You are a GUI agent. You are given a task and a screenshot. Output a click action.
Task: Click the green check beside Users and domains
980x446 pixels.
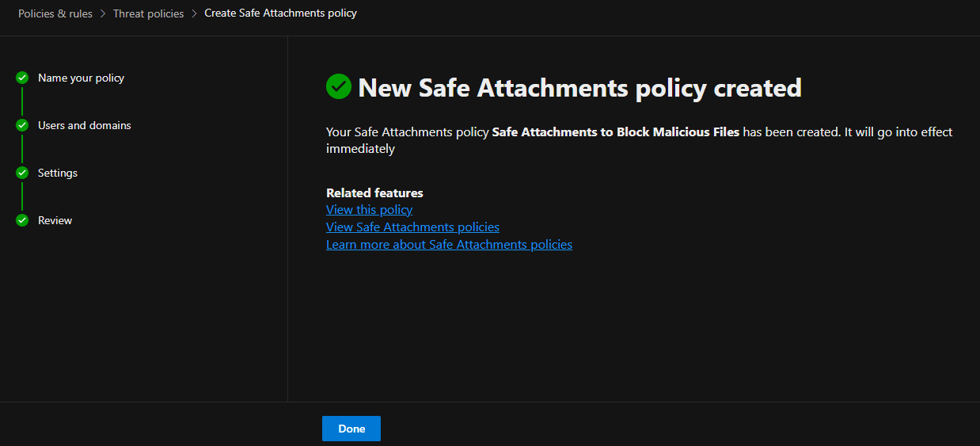22,125
